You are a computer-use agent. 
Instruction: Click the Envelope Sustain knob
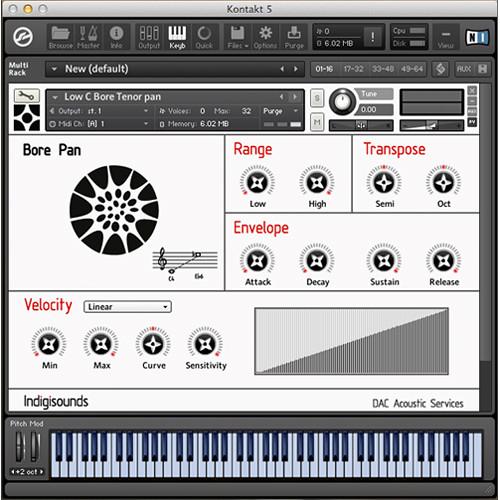384,261
